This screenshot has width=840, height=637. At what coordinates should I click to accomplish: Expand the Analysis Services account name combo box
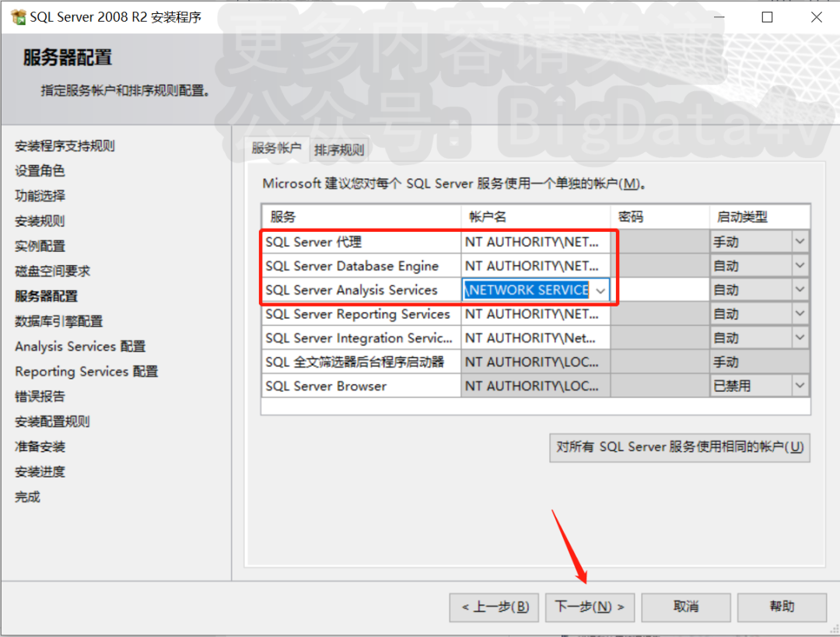click(x=600, y=290)
